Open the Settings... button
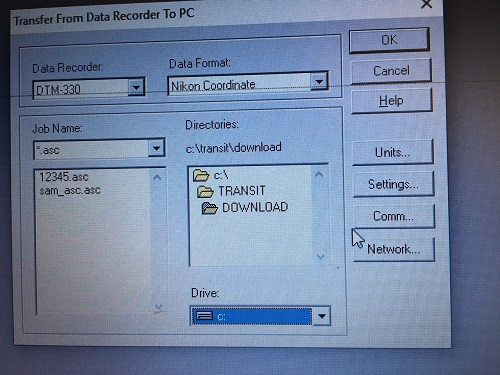Screen dimensions: 500x375 point(393,184)
